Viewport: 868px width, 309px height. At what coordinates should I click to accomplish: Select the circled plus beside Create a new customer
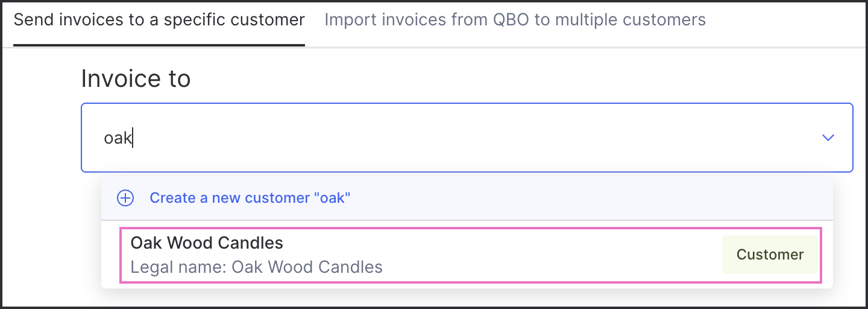point(125,198)
